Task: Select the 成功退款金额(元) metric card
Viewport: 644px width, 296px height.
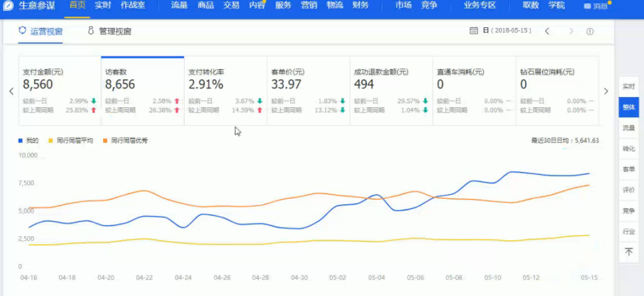Action: tap(391, 91)
